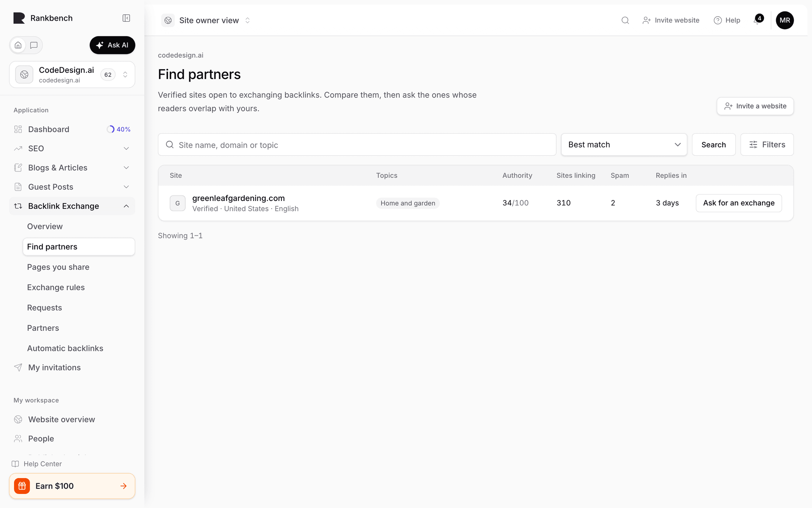Open the Best match sort dropdown
The image size is (812, 508).
click(x=624, y=145)
